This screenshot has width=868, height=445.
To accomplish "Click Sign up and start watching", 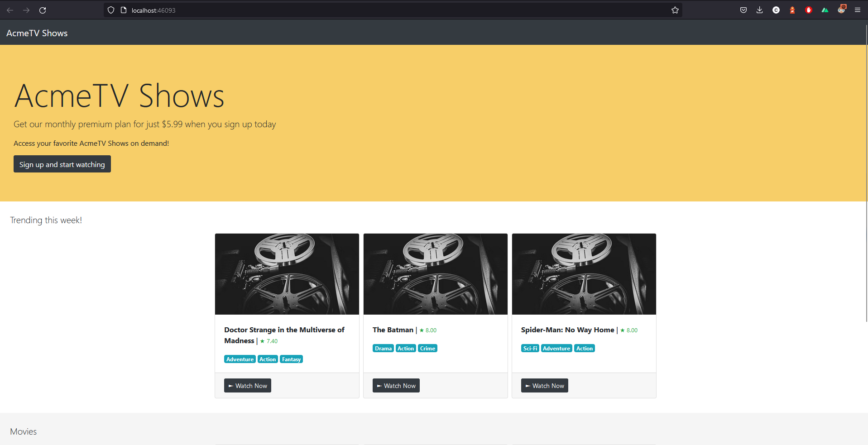I will 62,164.
